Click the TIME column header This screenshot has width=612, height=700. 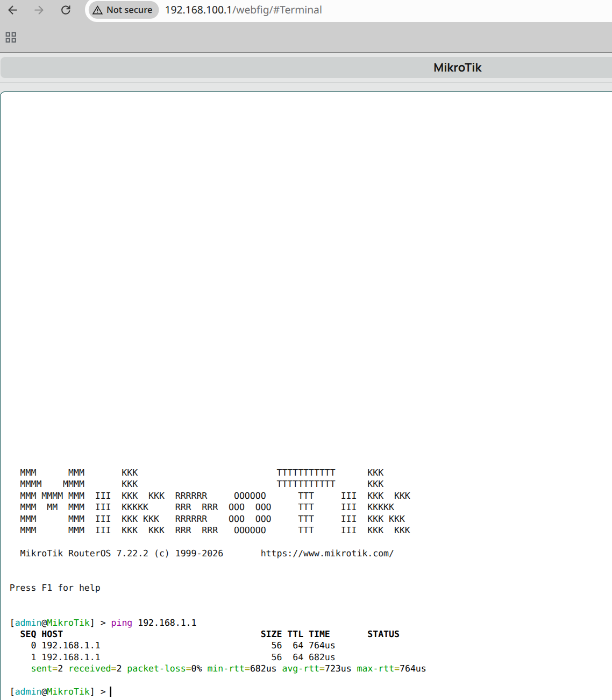[x=319, y=634]
